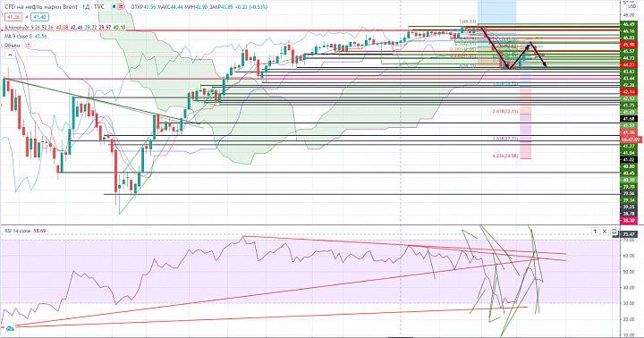Click the Объем volume indicator label
Image resolution: width=644 pixels, height=338 pixels.
(x=13, y=46)
